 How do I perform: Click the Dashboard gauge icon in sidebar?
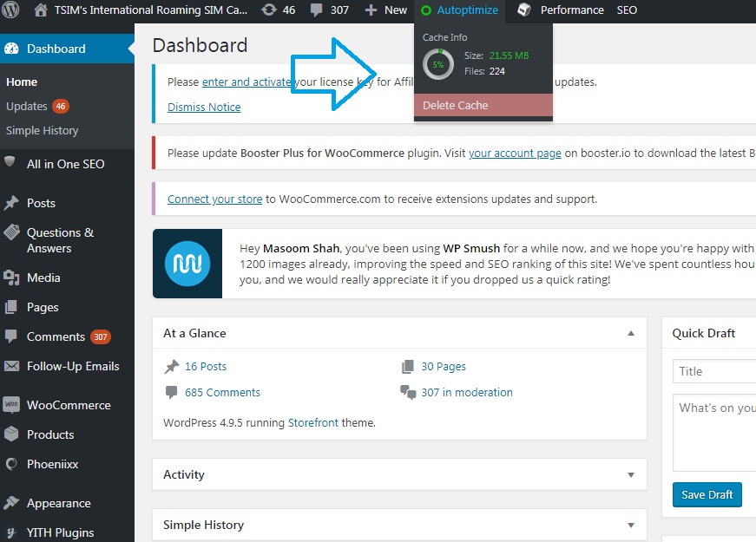click(11, 49)
